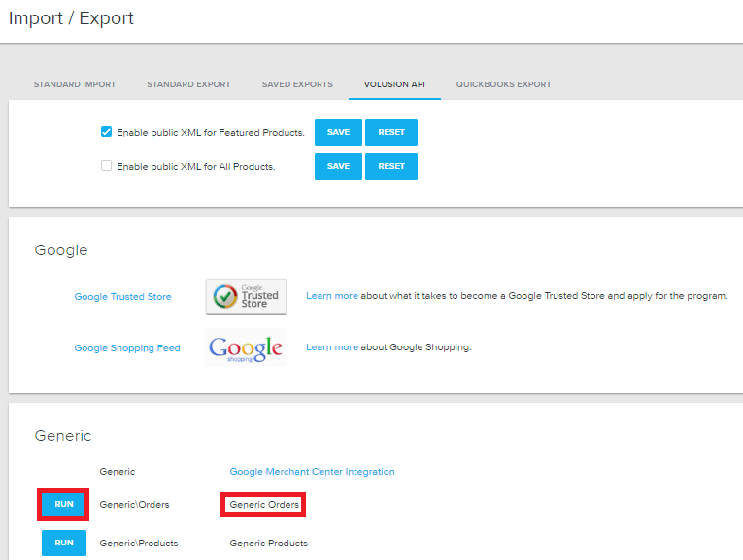Select the Generic Orders description text
The image size is (743, 560).
pyautogui.click(x=264, y=505)
